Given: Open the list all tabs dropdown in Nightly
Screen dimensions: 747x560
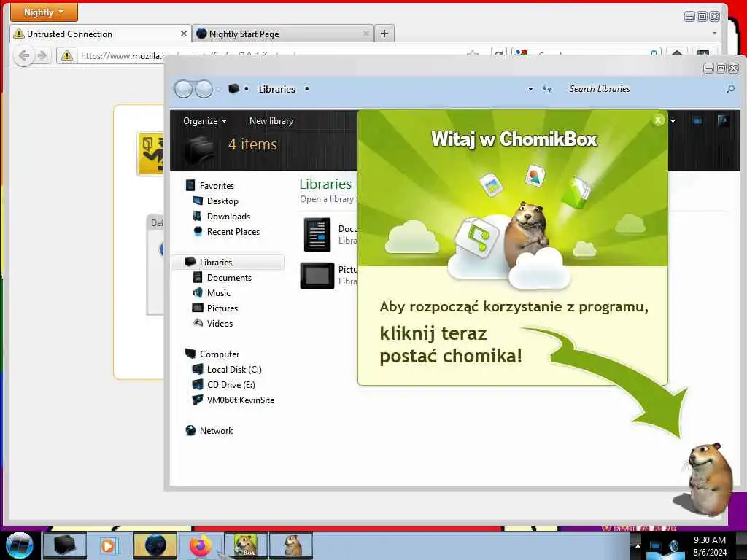Looking at the screenshot, I should [x=714, y=34].
